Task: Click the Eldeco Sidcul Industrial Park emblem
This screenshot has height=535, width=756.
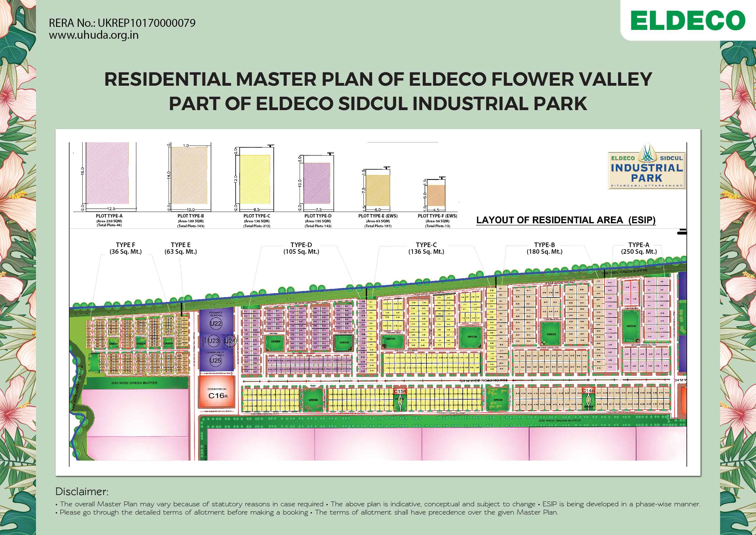Action: 647,167
